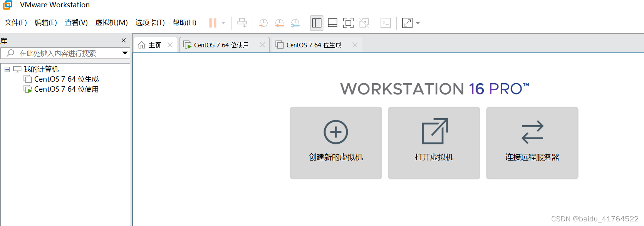Click the stretch guest display icon
This screenshot has height=226, width=644.
pos(407,23)
